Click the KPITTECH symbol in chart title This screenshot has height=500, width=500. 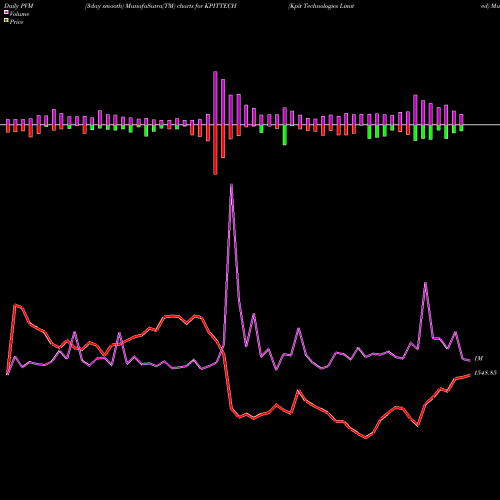coord(220,6)
